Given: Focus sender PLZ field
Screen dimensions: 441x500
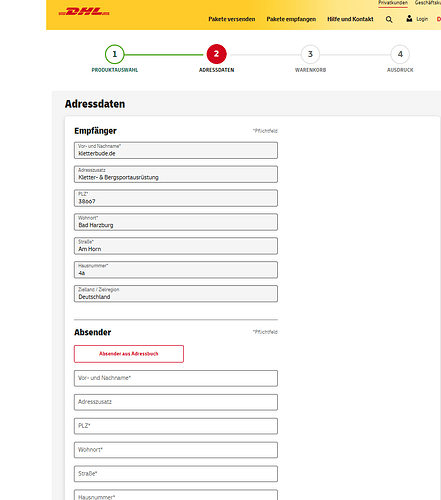Looking at the screenshot, I should (x=176, y=426).
